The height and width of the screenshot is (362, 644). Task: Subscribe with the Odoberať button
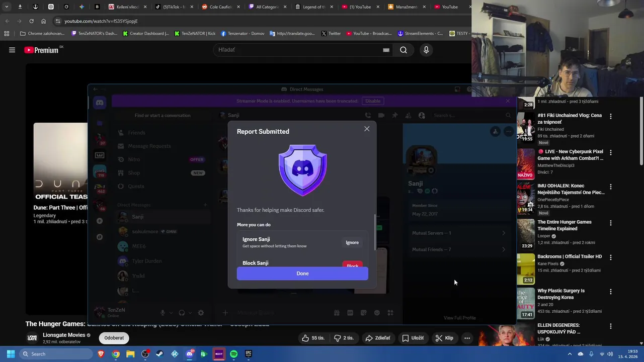click(x=114, y=338)
